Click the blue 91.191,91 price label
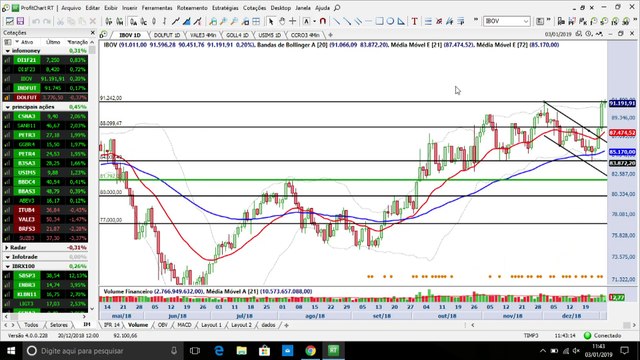This screenshot has height=360, width=640. click(x=622, y=103)
